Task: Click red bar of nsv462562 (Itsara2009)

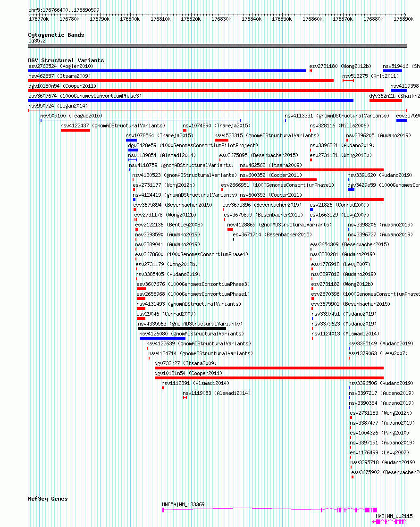Action: (312, 170)
